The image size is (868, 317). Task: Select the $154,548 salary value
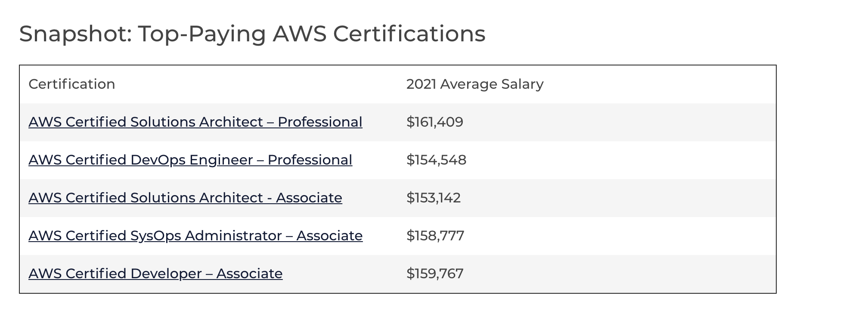436,160
